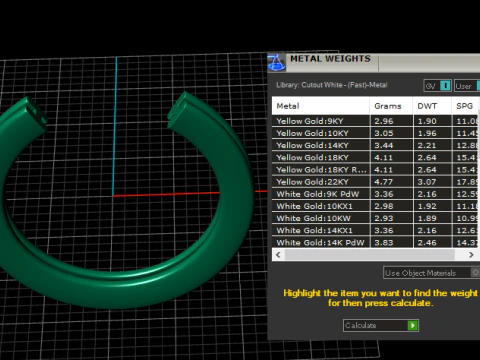The height and width of the screenshot is (360, 480).
Task: Sort by the DWT column header
Action: click(432, 106)
